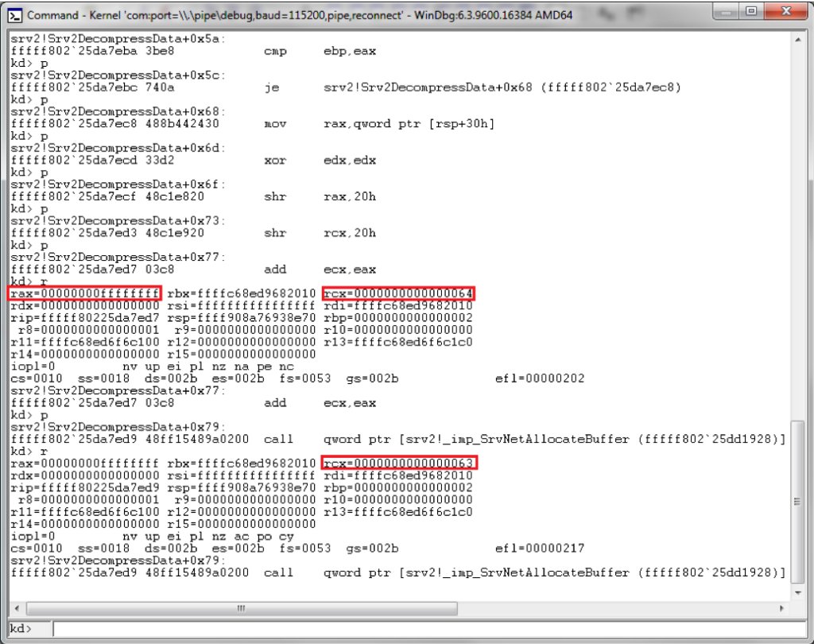Click the value 'rcx=0000000000000063'
Image resolution: width=814 pixels, height=644 pixels.
click(398, 463)
